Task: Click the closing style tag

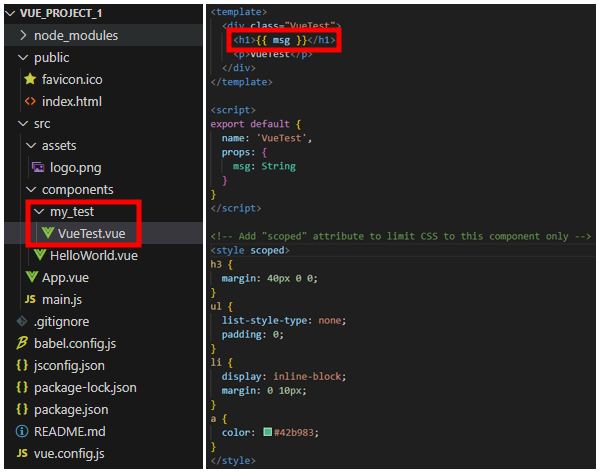Action: tap(233, 461)
